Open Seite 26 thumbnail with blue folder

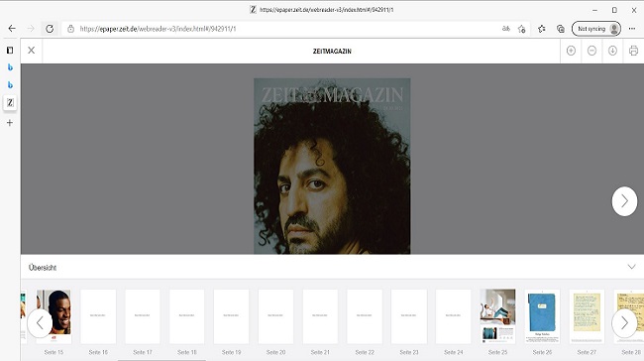click(x=542, y=316)
